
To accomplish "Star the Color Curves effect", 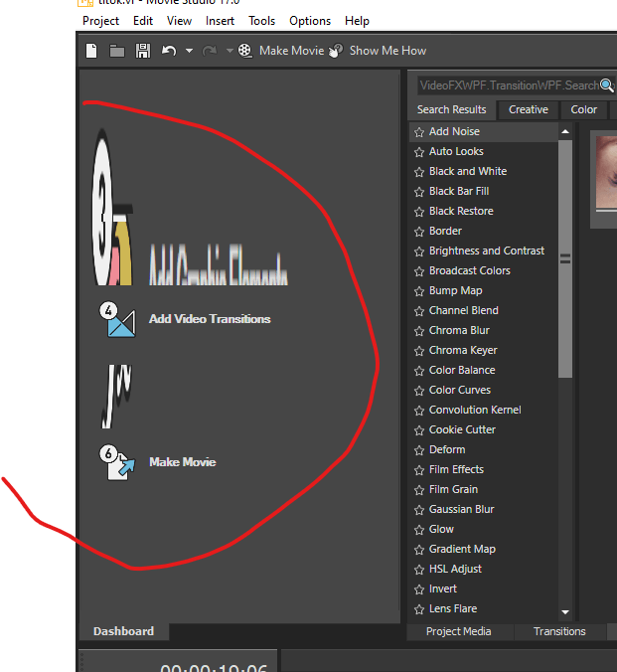I will [419, 391].
